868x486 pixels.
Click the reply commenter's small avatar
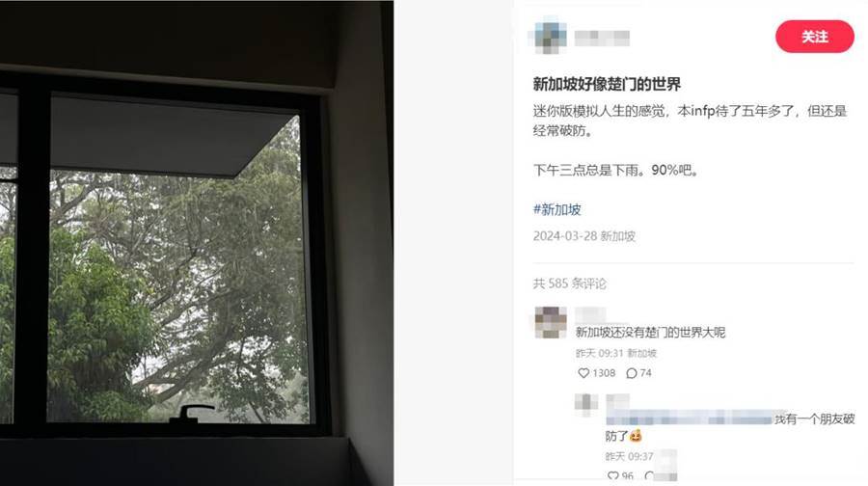pos(586,405)
